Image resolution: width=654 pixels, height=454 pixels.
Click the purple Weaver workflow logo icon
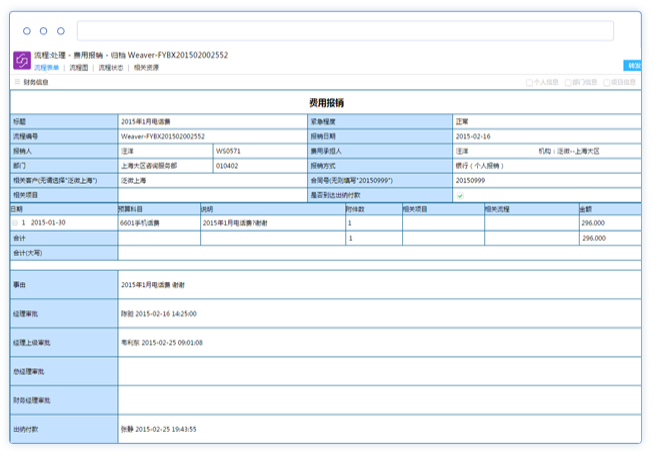[x=21, y=60]
